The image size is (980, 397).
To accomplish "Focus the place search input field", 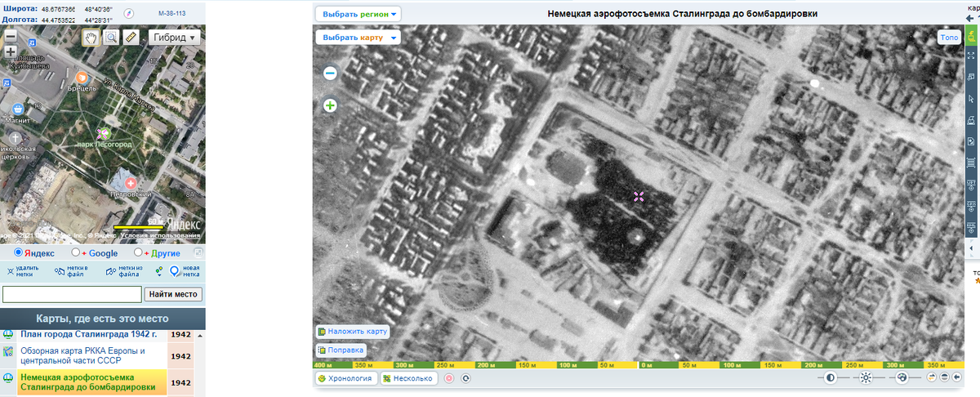I will tap(72, 294).
